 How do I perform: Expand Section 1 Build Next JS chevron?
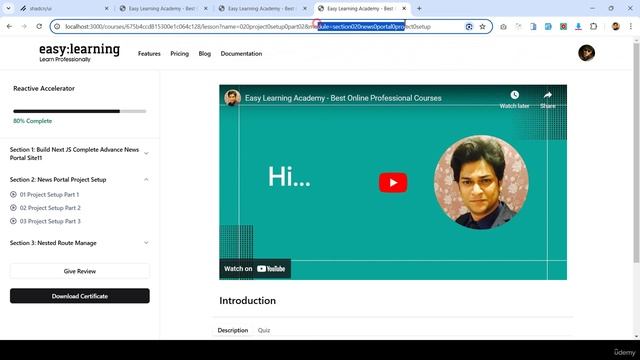[x=146, y=153]
